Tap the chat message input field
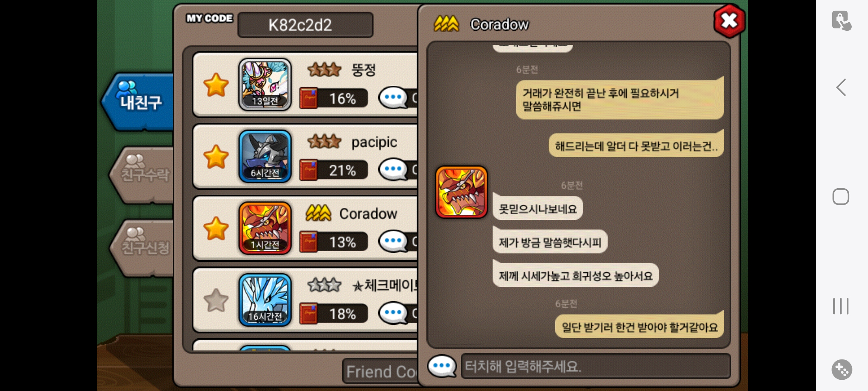This screenshot has width=868, height=391. [x=596, y=366]
